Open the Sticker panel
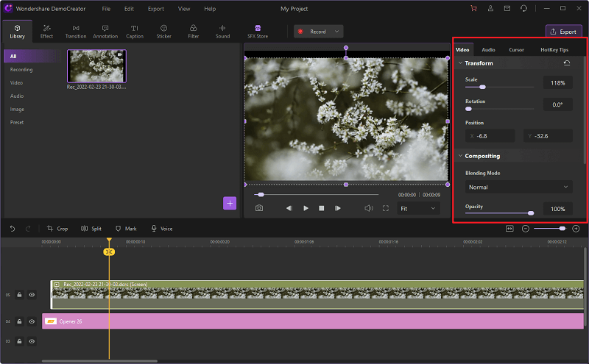This screenshot has width=589, height=364. pos(163,32)
